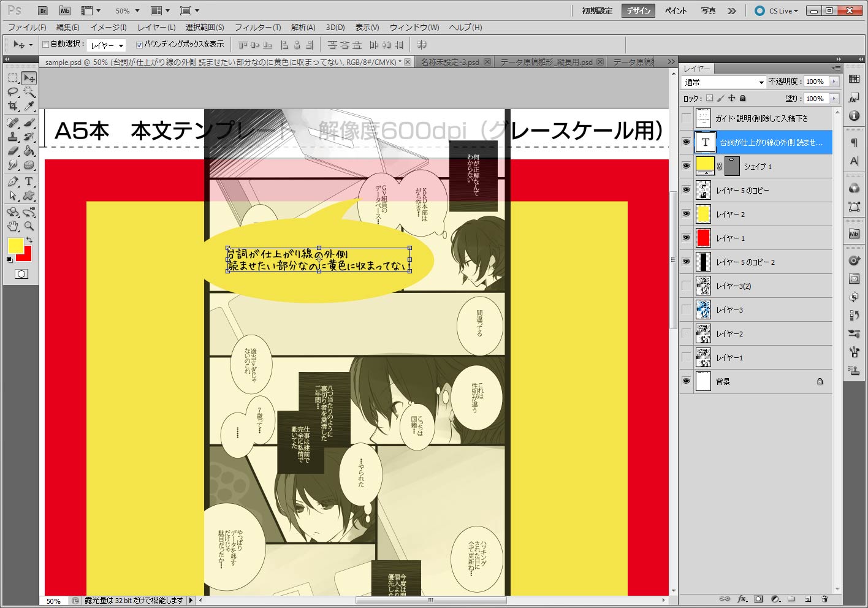Image resolution: width=868 pixels, height=608 pixels.
Task: Click the yellow foreground color swatch
Action: click(15, 246)
